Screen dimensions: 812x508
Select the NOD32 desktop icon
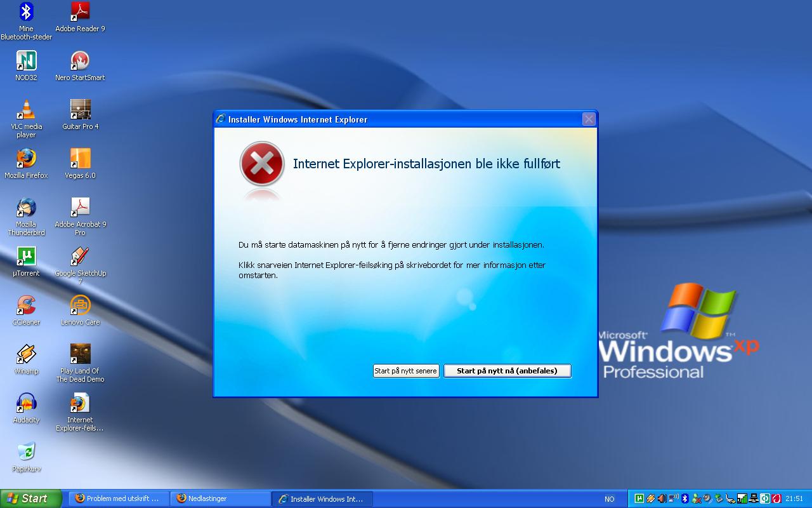point(26,66)
